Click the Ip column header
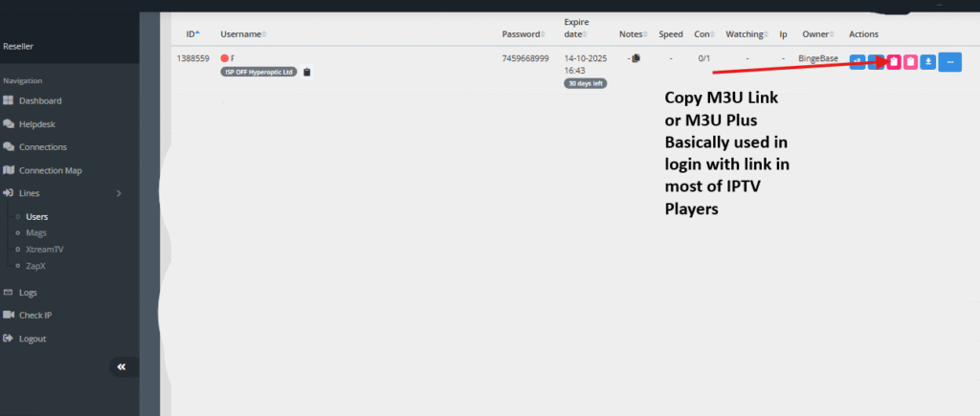 click(783, 34)
